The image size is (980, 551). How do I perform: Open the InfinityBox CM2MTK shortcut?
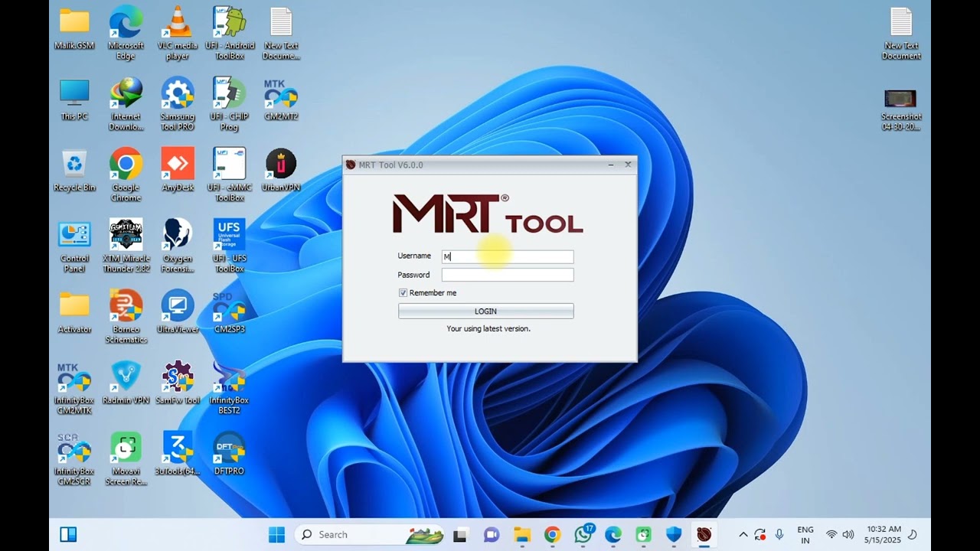pyautogui.click(x=74, y=389)
